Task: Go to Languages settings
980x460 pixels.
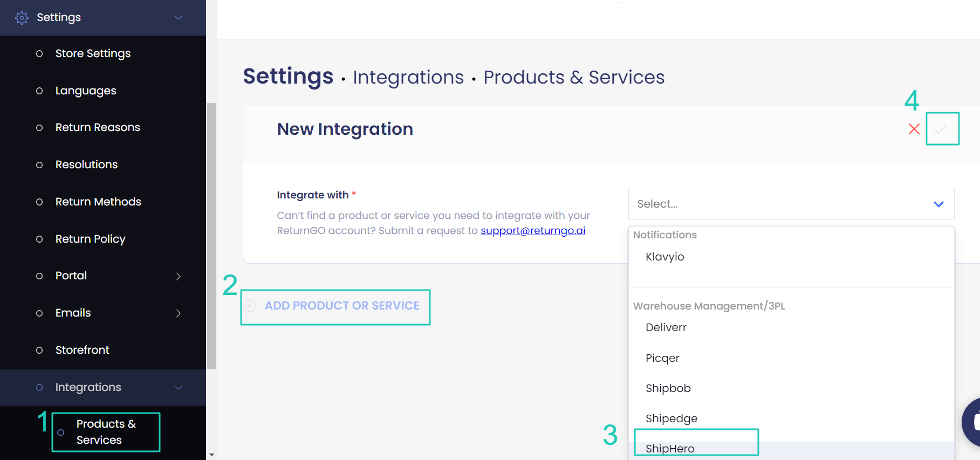Action: tap(86, 91)
